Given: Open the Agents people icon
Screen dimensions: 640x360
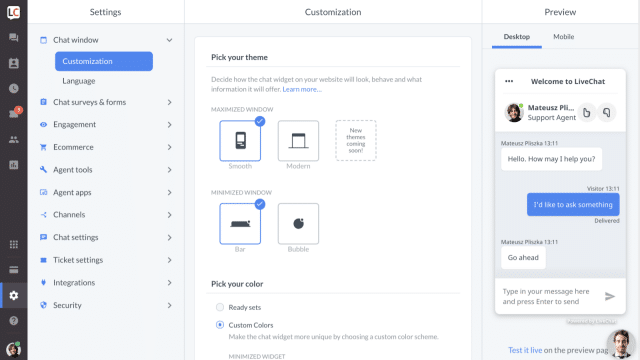Looking at the screenshot, I should pos(13,140).
